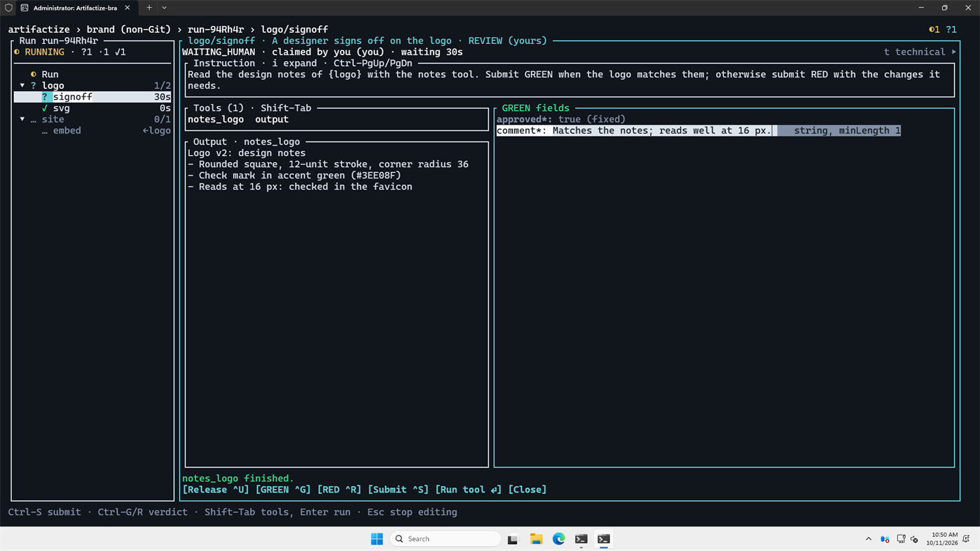The image size is (980, 551).
Task: Open the terminal profile dropdown arrow
Action: (x=165, y=8)
